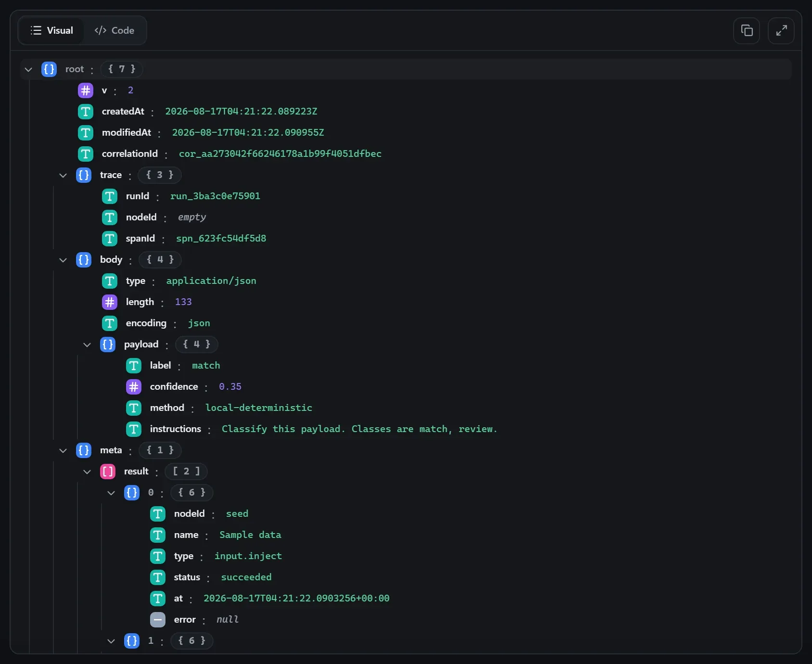Collapse the trace object chevron

[63, 175]
